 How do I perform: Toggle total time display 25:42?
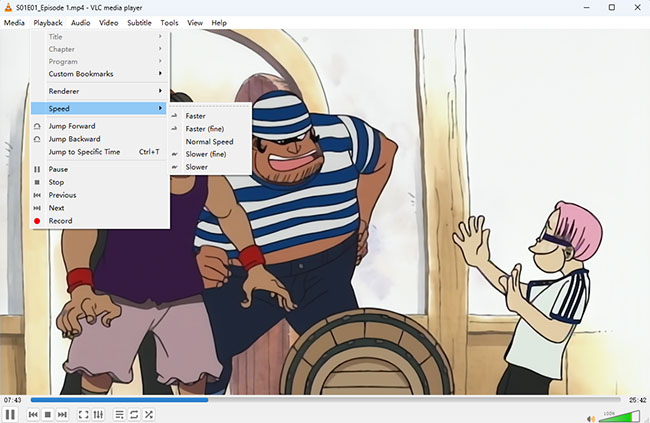click(x=637, y=400)
